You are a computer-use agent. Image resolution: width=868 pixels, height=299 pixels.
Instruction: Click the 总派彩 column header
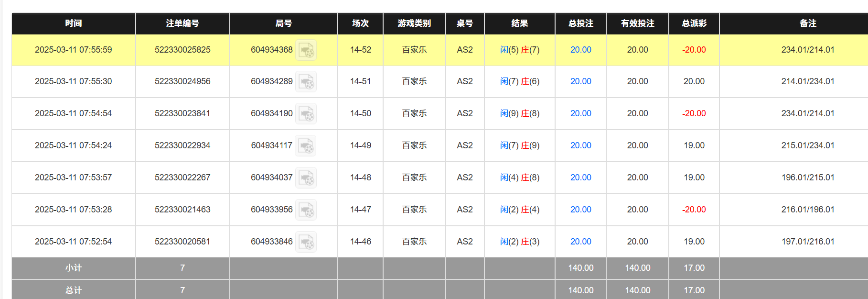tap(694, 23)
